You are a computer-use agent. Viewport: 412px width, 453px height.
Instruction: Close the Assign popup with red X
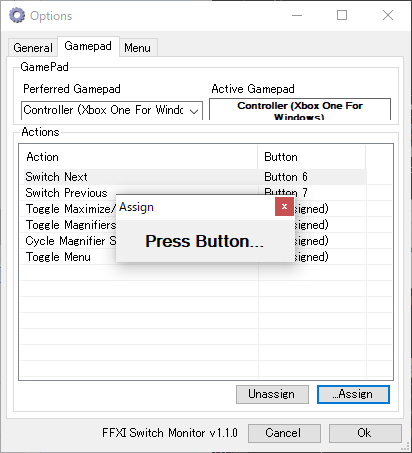point(284,207)
